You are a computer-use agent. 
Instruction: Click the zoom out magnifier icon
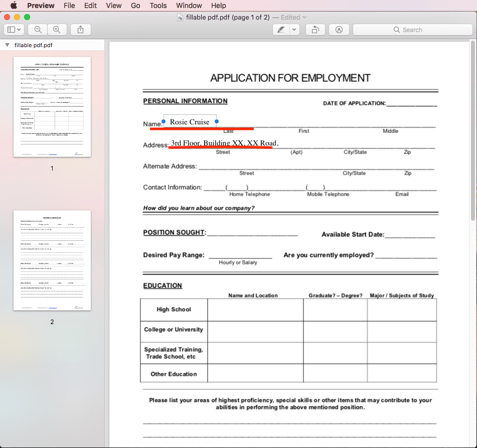coord(38,29)
